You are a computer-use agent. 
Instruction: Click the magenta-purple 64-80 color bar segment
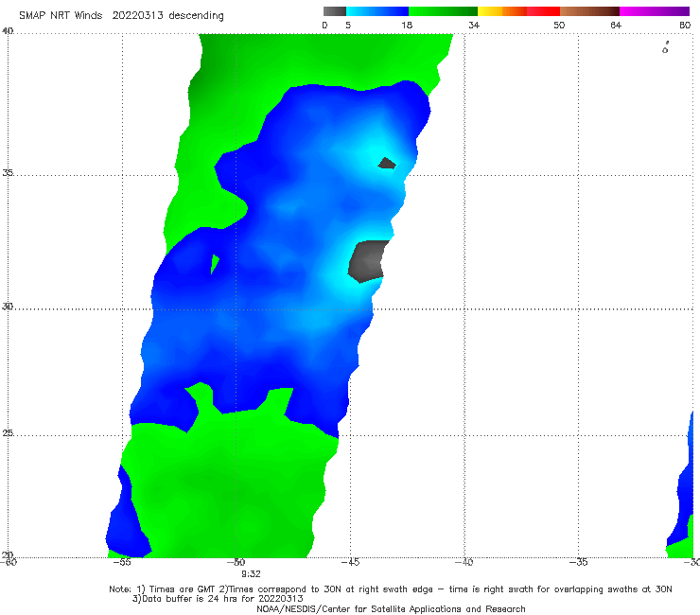point(655,11)
